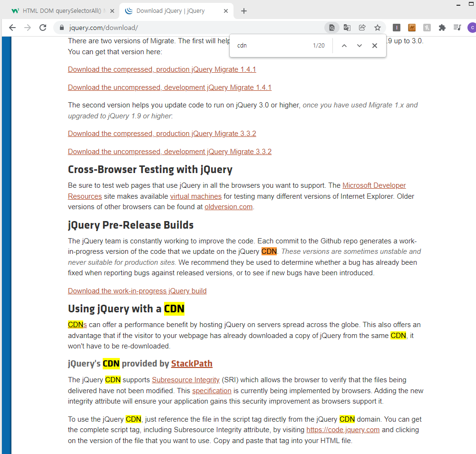Close the find bar
This screenshot has height=454, width=476.
375,46
